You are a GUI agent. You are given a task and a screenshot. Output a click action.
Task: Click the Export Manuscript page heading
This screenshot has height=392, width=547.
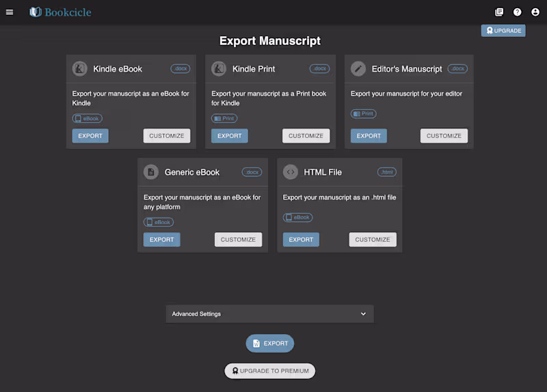(270, 41)
